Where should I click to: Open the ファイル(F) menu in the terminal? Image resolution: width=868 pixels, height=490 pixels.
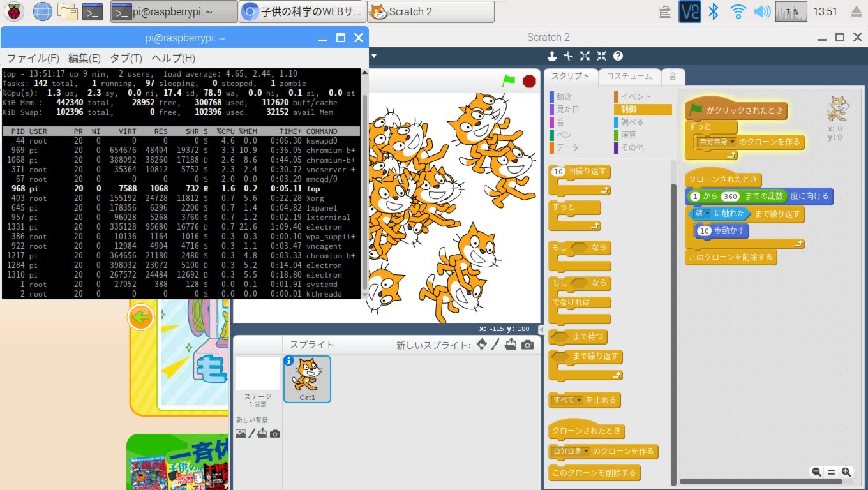(33, 58)
